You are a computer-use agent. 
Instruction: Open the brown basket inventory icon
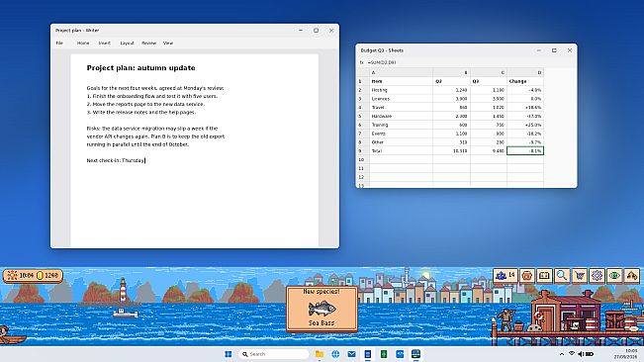click(x=527, y=275)
